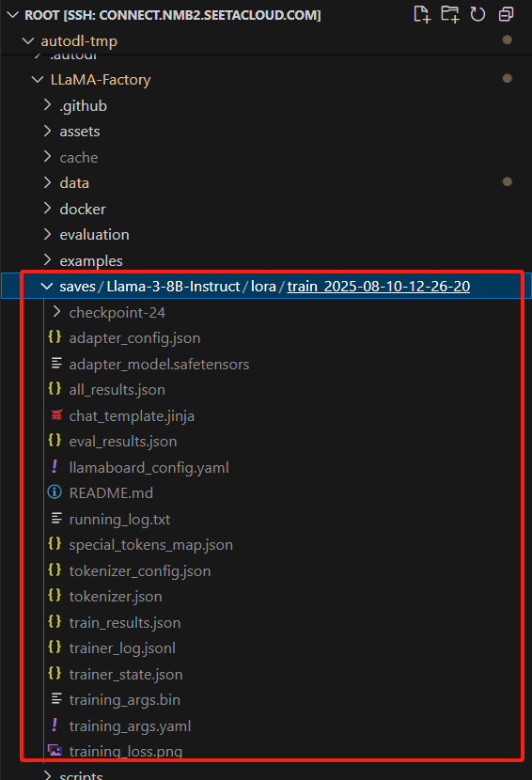Expand the docker folder

point(47,209)
